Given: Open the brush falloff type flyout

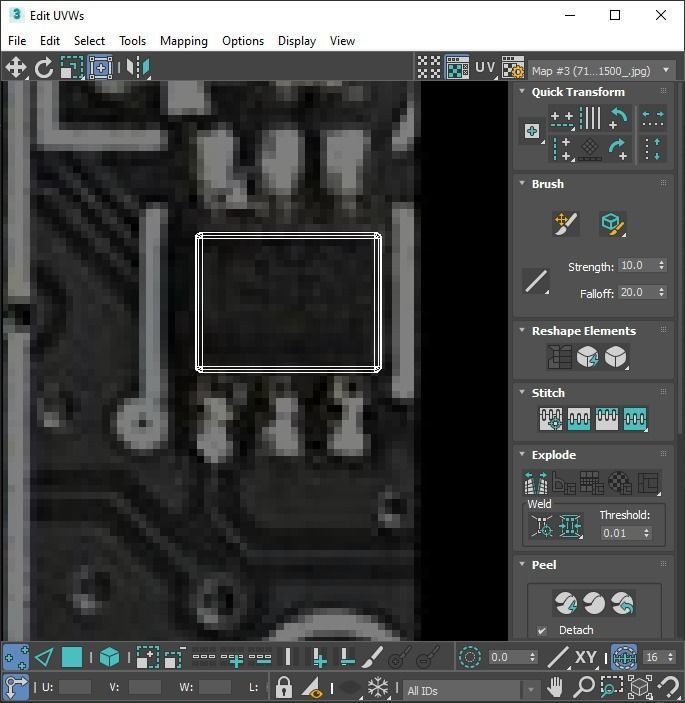Looking at the screenshot, I should point(536,281).
